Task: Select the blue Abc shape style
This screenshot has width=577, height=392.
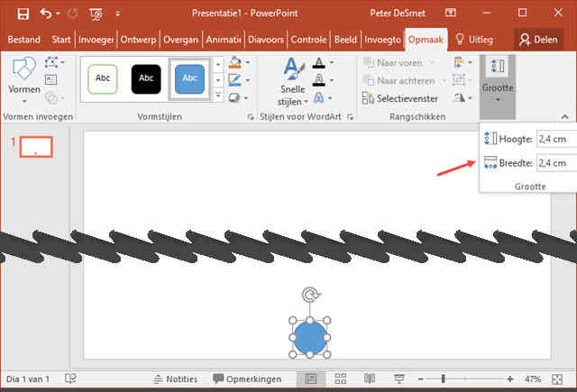Action: click(x=189, y=78)
